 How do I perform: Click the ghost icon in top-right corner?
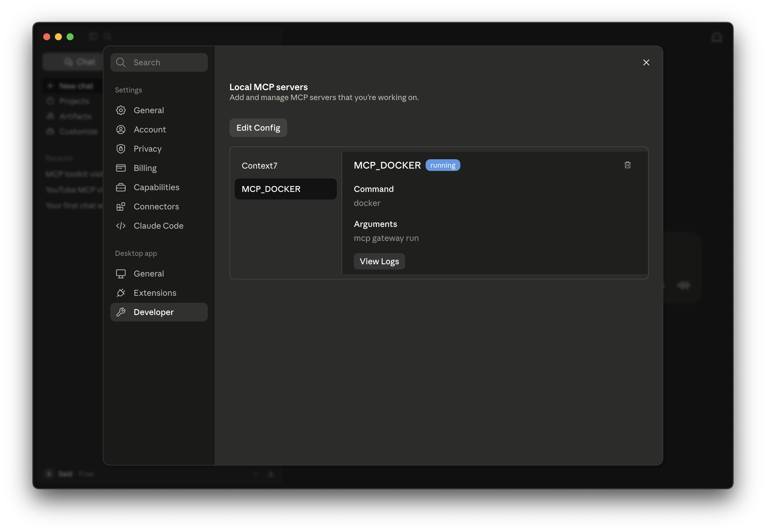pos(717,37)
